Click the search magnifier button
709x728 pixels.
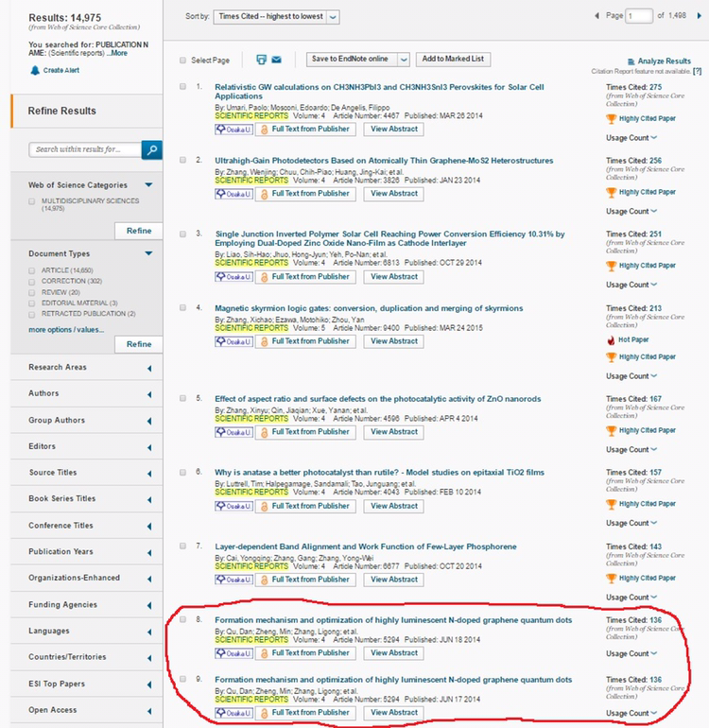(x=152, y=149)
